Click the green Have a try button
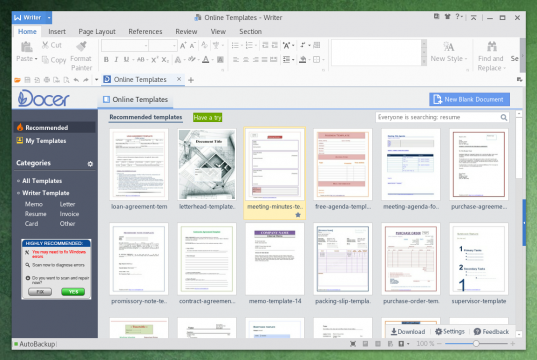537x360 pixels. click(x=207, y=117)
